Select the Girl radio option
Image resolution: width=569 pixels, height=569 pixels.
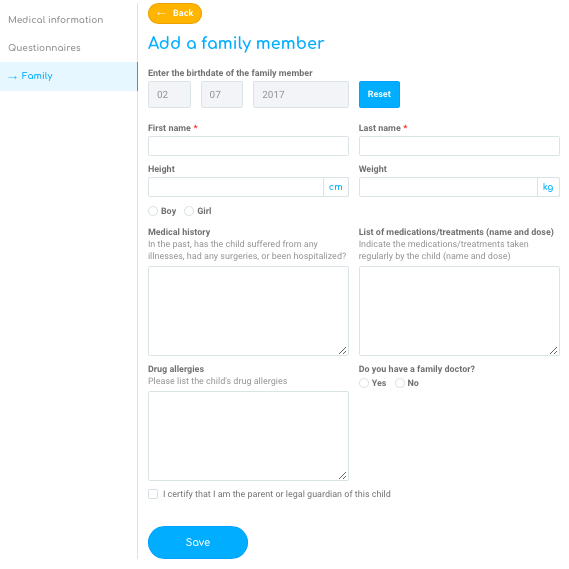coord(189,211)
